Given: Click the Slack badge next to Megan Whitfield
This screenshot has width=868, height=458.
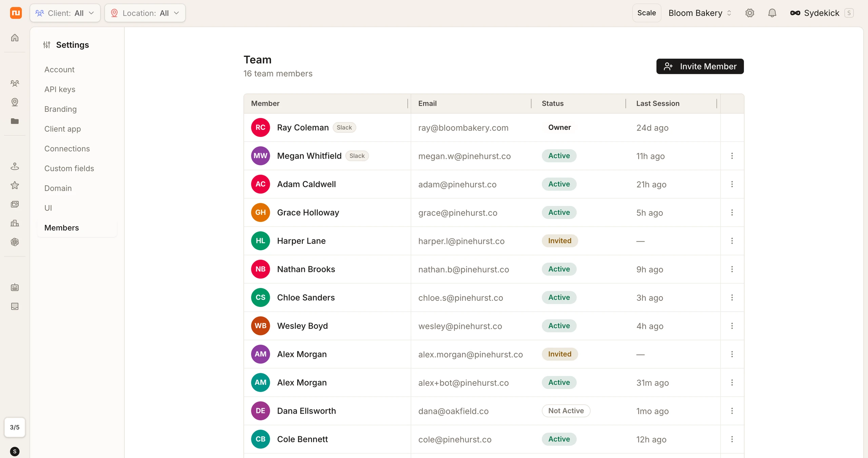Looking at the screenshot, I should (x=357, y=156).
